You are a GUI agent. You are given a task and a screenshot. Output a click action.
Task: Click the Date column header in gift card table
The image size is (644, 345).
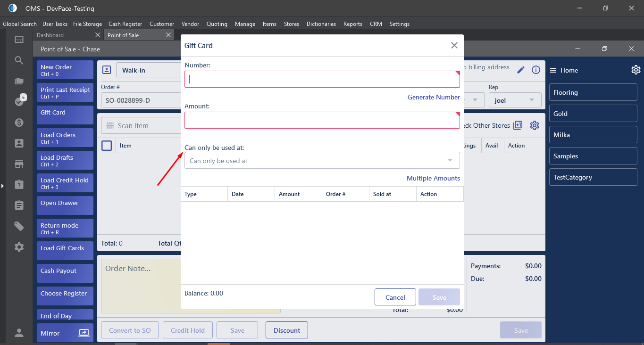pyautogui.click(x=251, y=194)
